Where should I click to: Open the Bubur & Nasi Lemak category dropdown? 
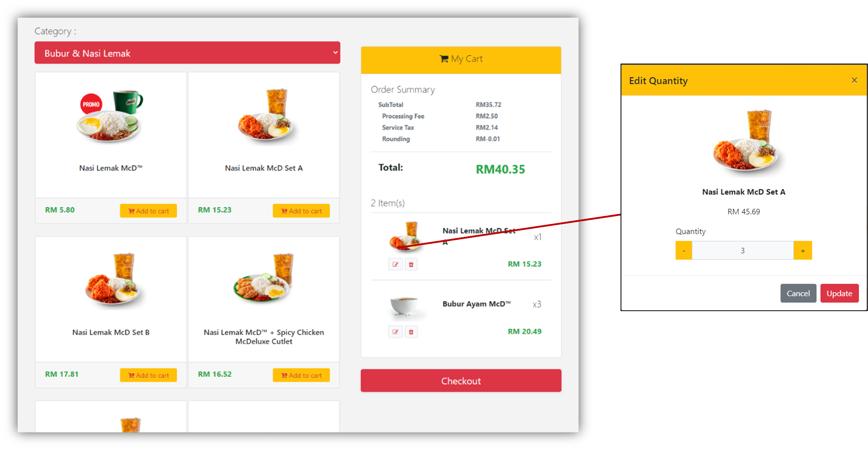click(187, 53)
